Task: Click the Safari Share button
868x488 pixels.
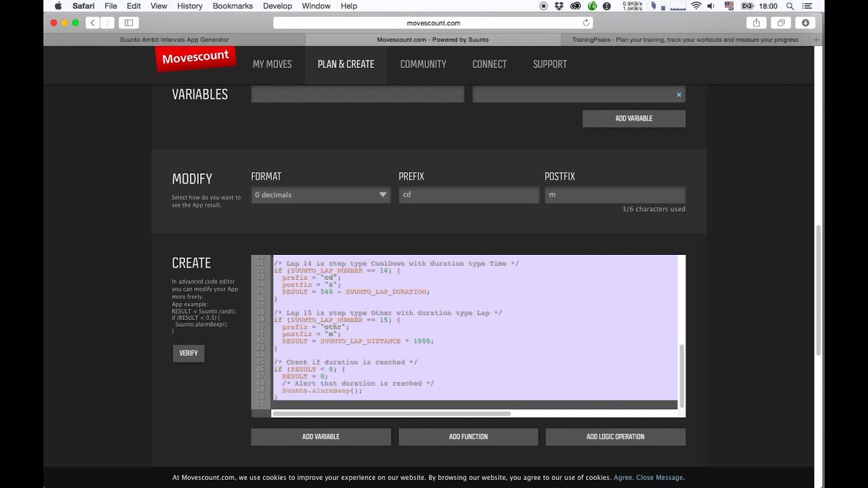Action: click(x=756, y=22)
